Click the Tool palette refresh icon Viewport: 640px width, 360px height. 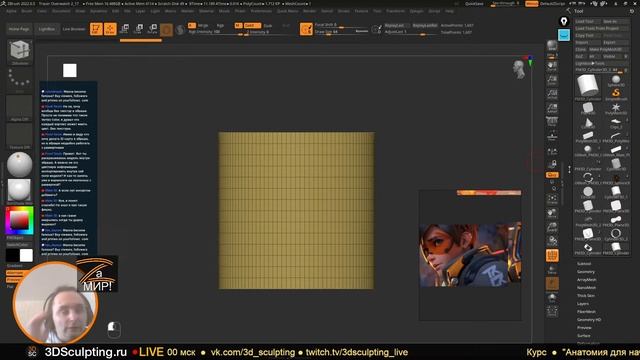(x=632, y=11)
